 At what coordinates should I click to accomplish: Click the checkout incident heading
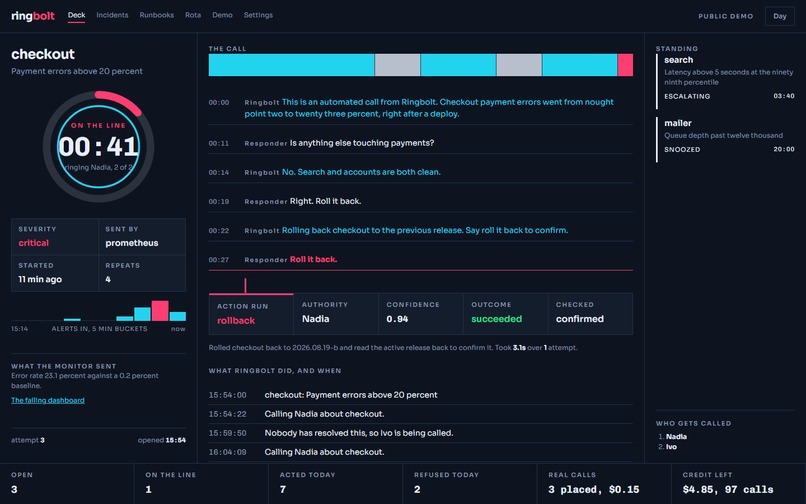point(43,54)
